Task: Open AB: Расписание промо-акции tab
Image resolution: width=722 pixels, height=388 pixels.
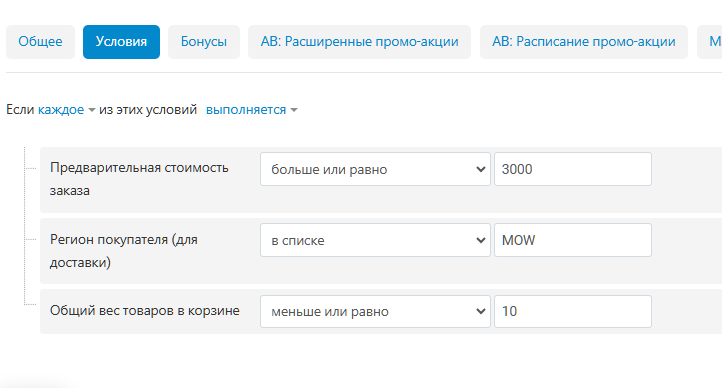Action: click(x=584, y=42)
